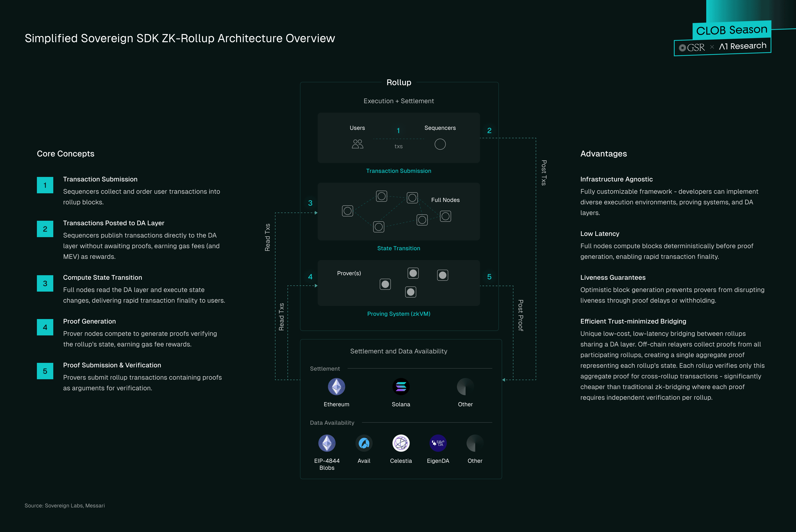Click numbered badge 2 beside Transactions Posted
This screenshot has height=532, width=796.
45,229
